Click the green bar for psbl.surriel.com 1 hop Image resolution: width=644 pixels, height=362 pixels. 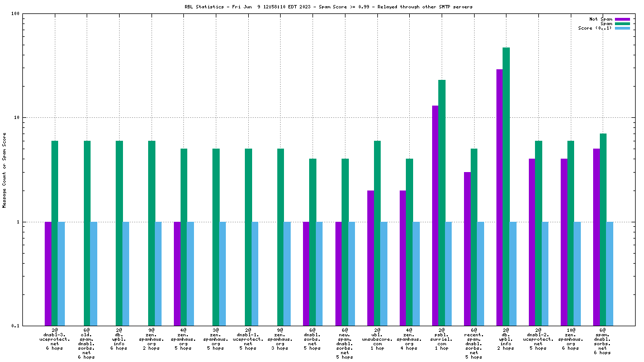click(x=442, y=201)
